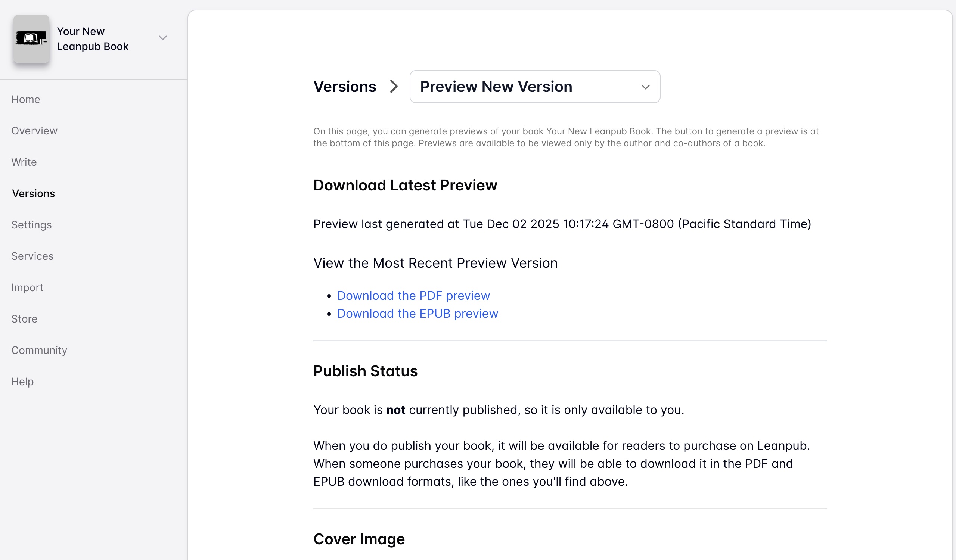Select the Versions sidebar item
956x560 pixels.
[33, 194]
